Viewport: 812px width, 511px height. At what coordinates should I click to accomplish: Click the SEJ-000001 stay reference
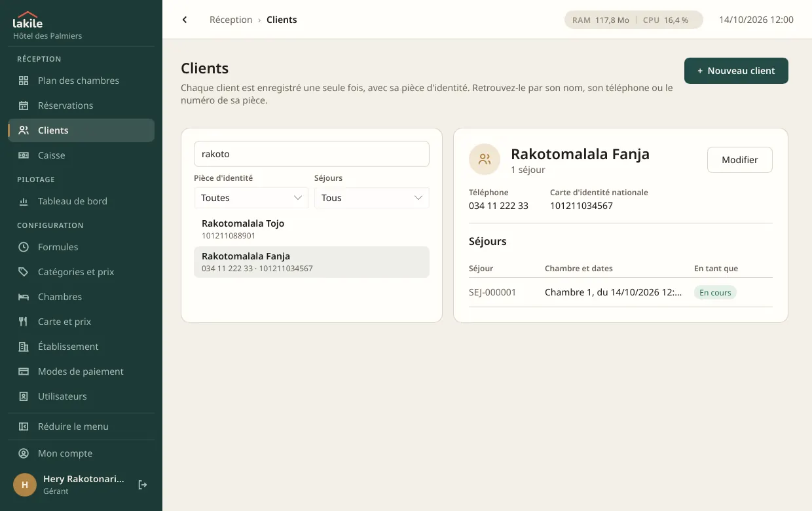point(492,292)
